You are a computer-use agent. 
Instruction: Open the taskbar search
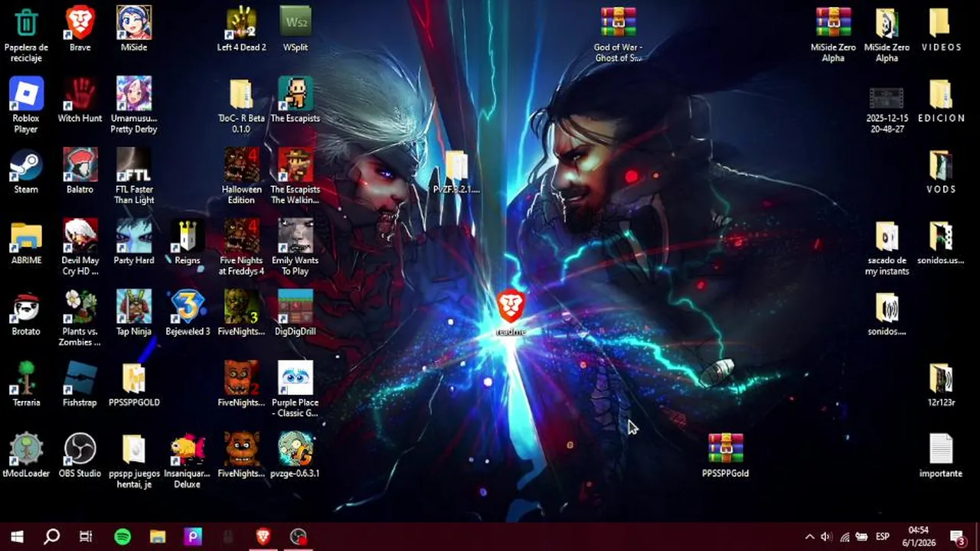[51, 536]
